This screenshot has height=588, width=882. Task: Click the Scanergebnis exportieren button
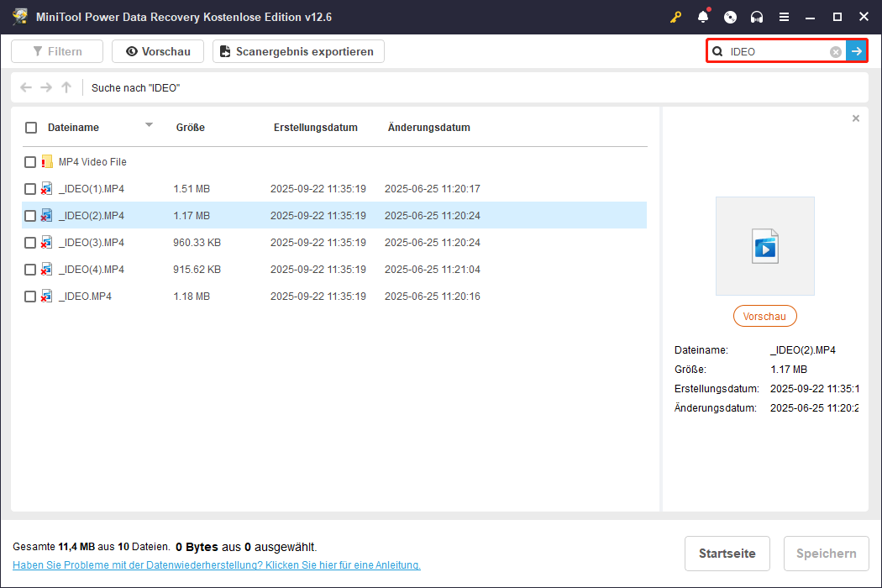298,51
